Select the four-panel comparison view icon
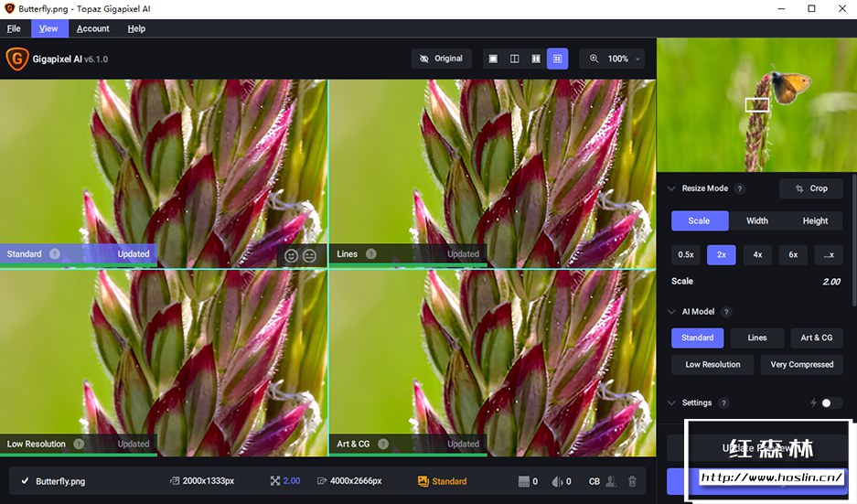Image resolution: width=857 pixels, height=504 pixels. (558, 59)
